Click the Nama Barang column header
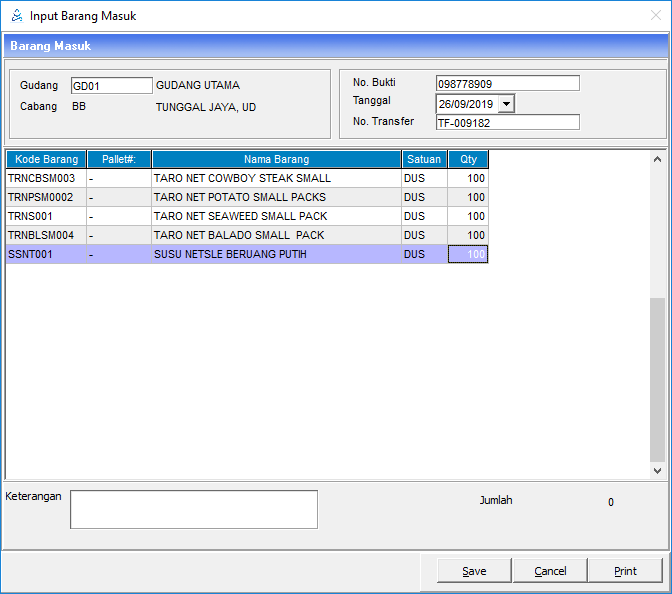The image size is (672, 594). pos(276,159)
